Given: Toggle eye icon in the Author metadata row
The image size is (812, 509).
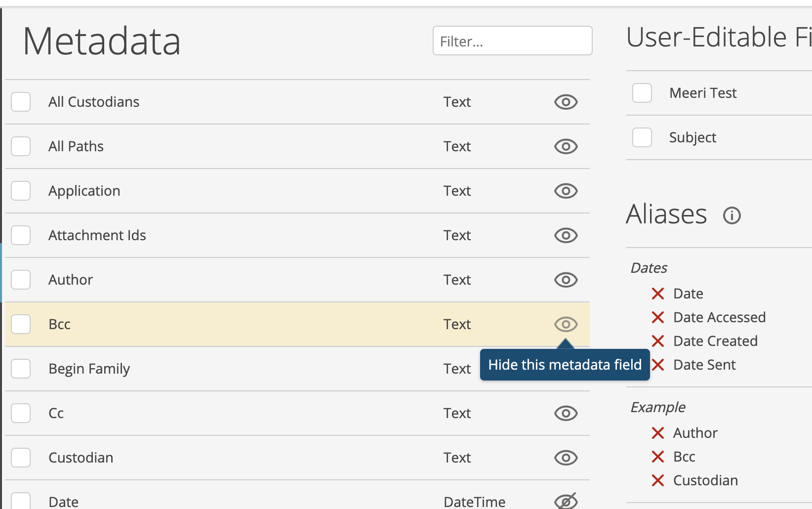Looking at the screenshot, I should pos(566,280).
